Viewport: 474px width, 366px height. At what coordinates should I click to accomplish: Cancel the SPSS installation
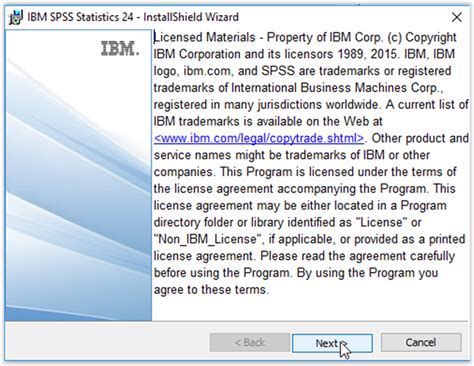coord(421,342)
